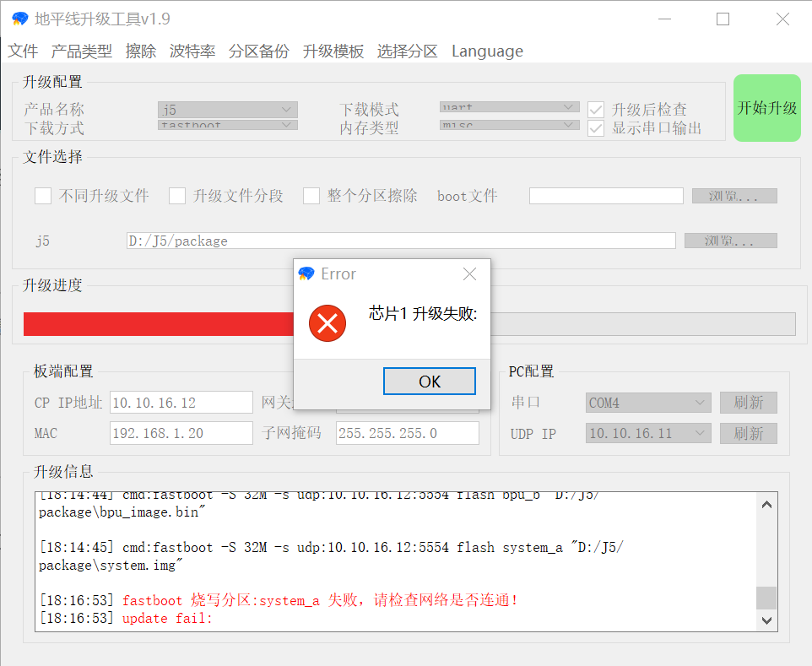
Task: Toggle 不同升级文件 checkbox
Action: 43,196
